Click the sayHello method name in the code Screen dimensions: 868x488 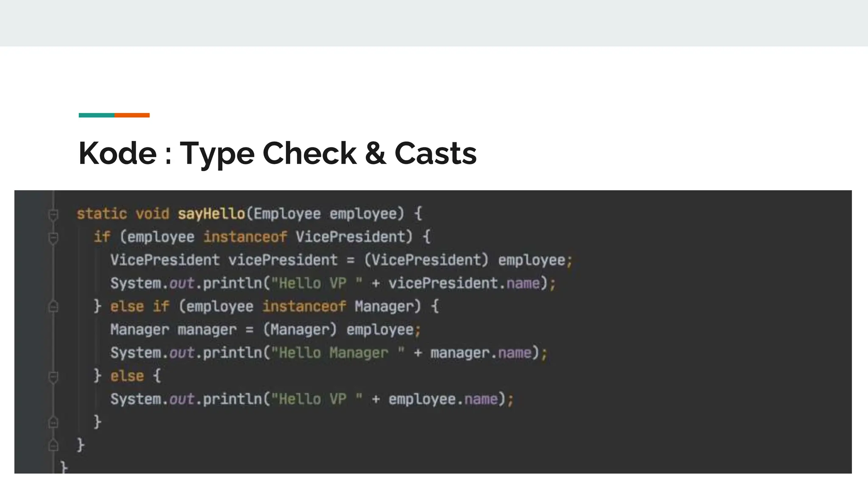[x=211, y=213]
